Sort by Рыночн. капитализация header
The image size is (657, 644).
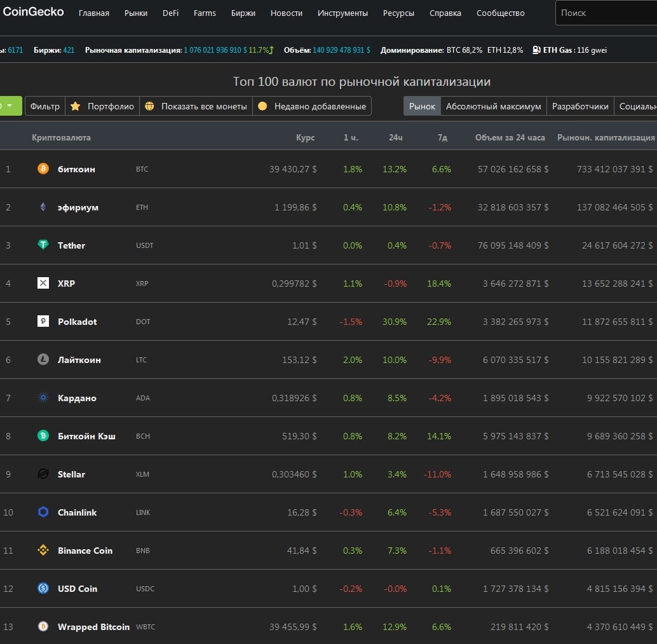click(x=606, y=137)
